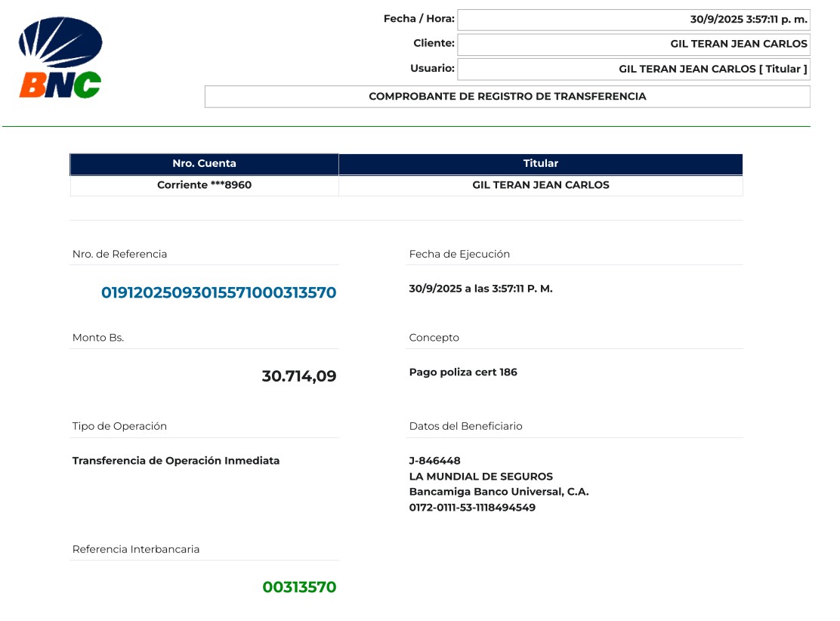The height and width of the screenshot is (621, 840).
Task: Select the Corriente ***8960 account cell
Action: point(204,185)
